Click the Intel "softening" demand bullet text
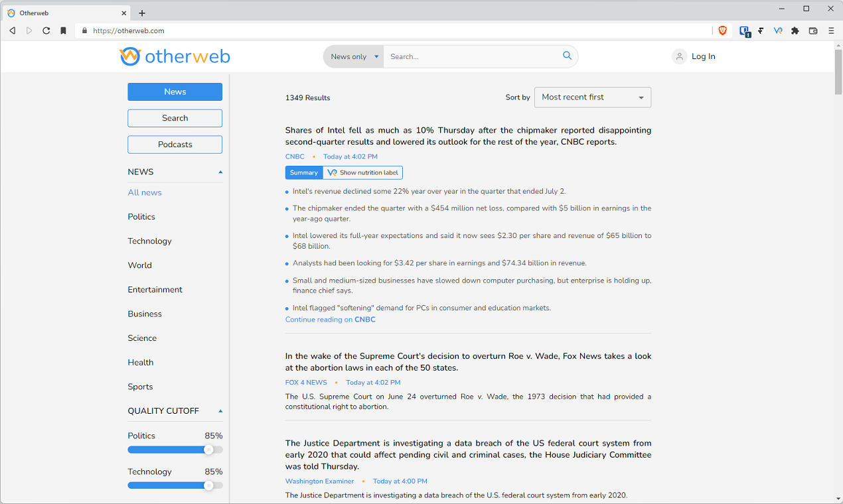843x504 pixels. coord(421,308)
